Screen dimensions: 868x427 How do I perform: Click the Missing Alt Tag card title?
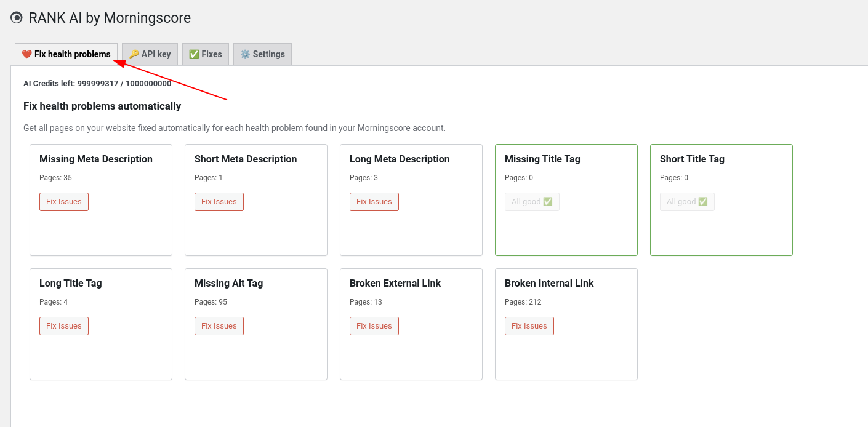tap(228, 283)
